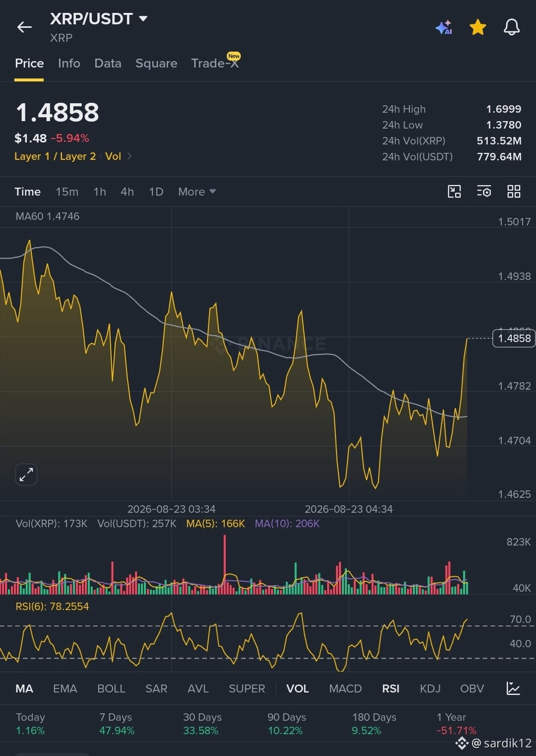536x756 pixels.
Task: Click the MA(10): 206K volume label
Action: [x=287, y=524]
